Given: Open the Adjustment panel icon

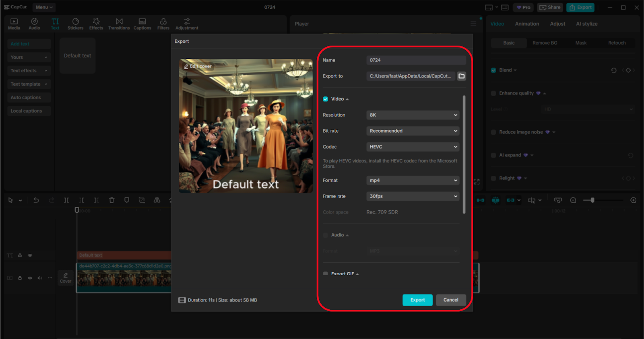Looking at the screenshot, I should tap(187, 24).
